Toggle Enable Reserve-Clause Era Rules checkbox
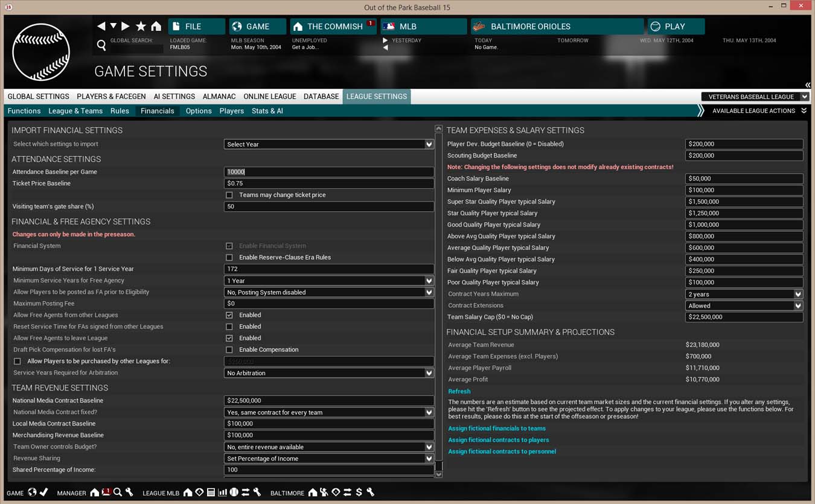The width and height of the screenshot is (815, 504). (229, 258)
